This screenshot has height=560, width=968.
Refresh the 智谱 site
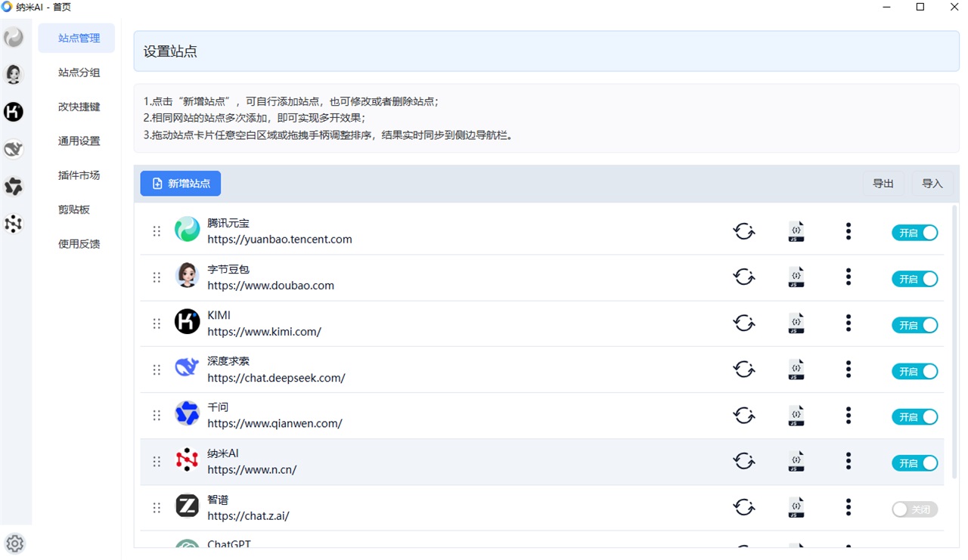point(744,508)
